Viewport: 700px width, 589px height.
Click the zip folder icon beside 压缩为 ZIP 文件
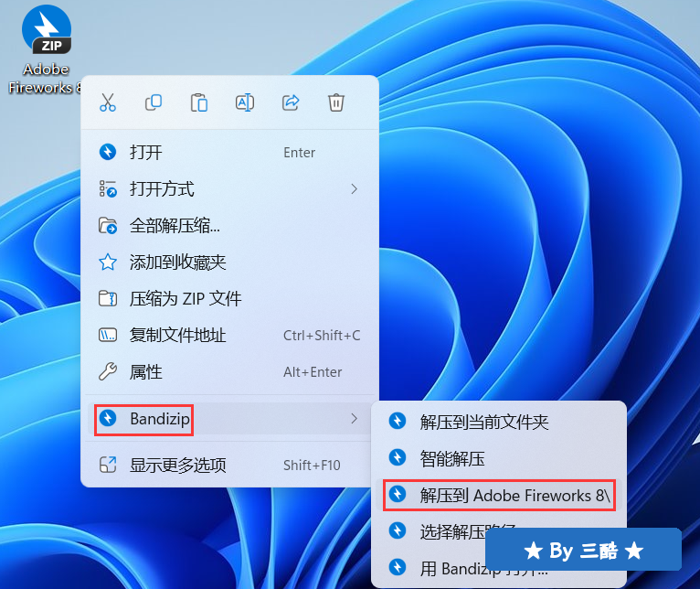pos(108,298)
